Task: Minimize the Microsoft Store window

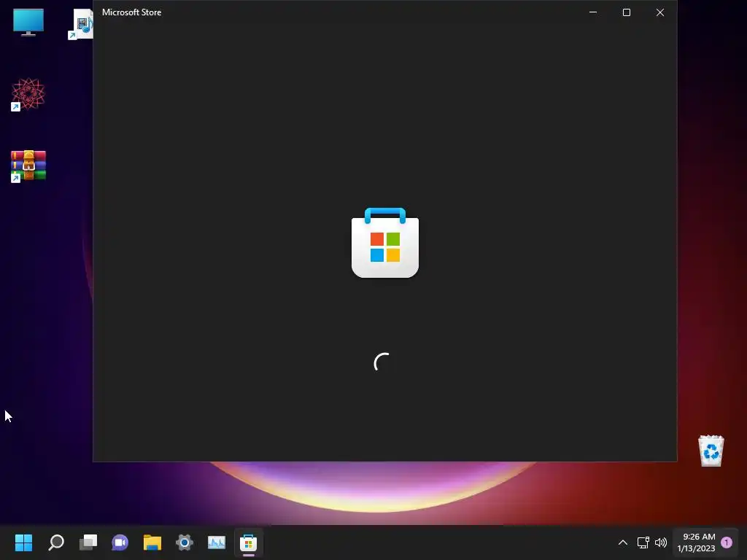Action: coord(593,12)
